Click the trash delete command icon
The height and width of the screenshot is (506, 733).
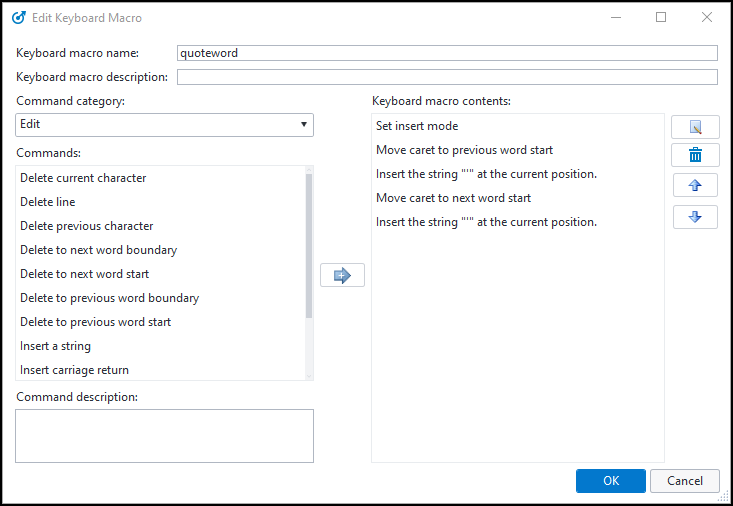[695, 155]
